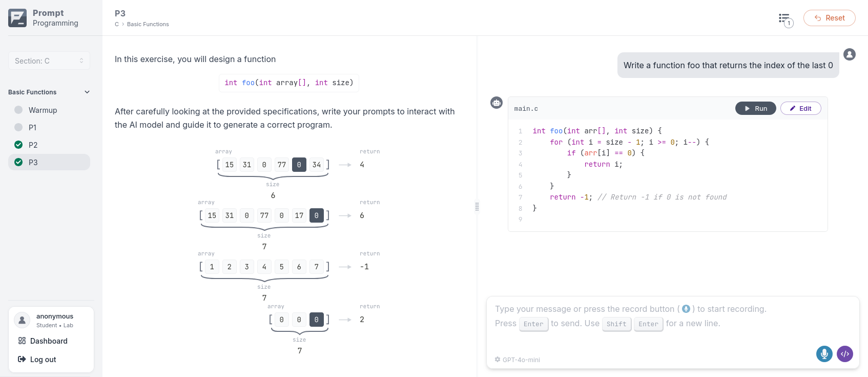Click the foo function signature code box
The width and height of the screenshot is (868, 377).
pyautogui.click(x=289, y=83)
